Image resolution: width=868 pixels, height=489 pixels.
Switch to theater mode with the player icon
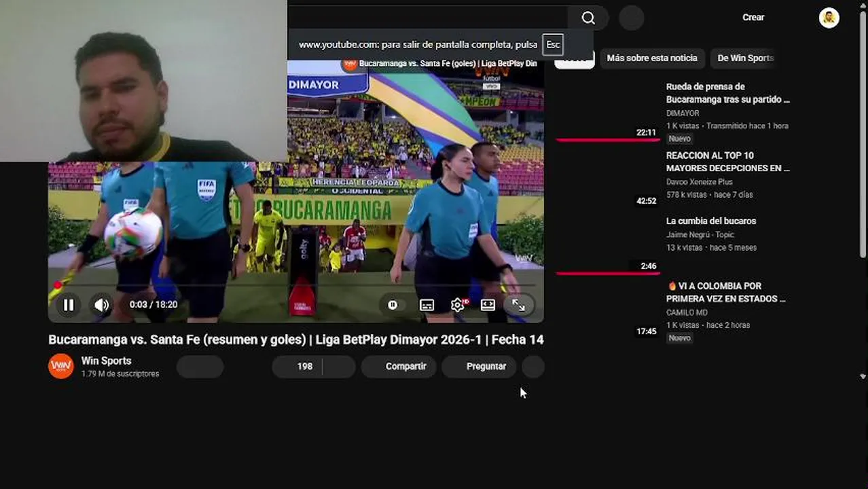tap(488, 305)
